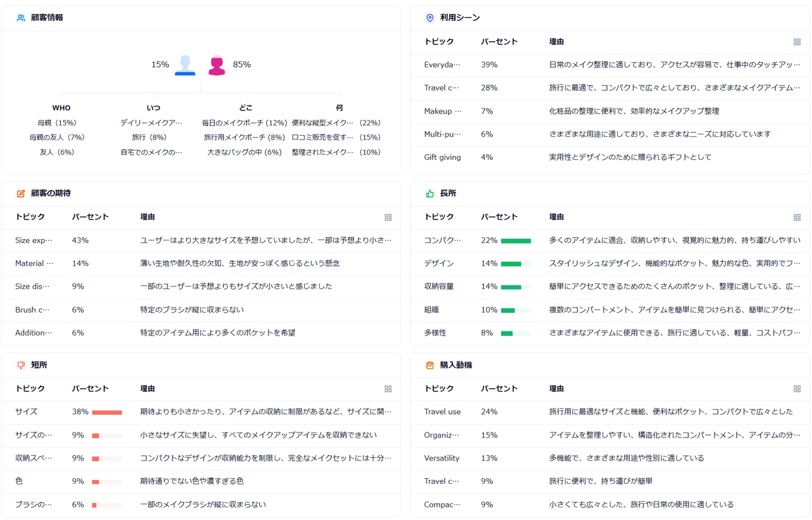Image resolution: width=812 pixels, height=520 pixels.
Task: Click 旅行用メイクポーチ (8%) entry
Action: click(245, 138)
